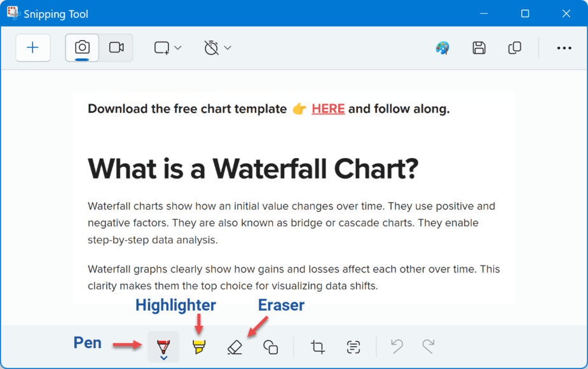Activate the image Crop tool
The image size is (588, 369).
pyautogui.click(x=318, y=347)
